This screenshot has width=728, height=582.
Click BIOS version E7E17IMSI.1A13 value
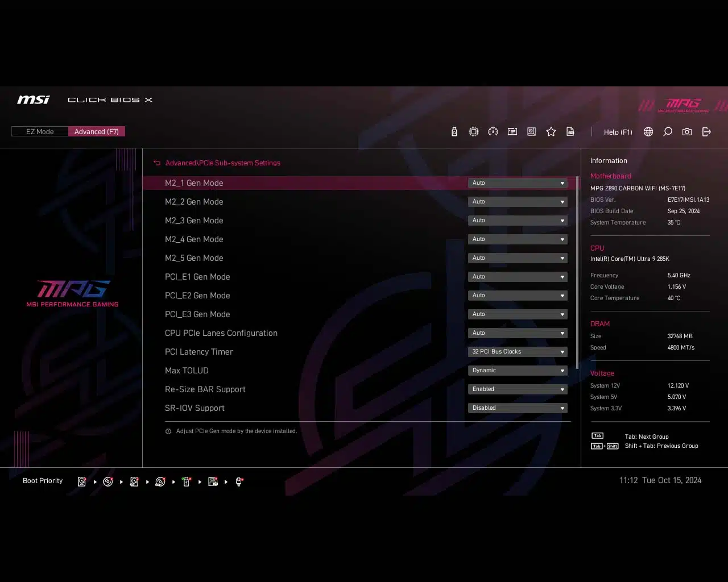click(688, 200)
